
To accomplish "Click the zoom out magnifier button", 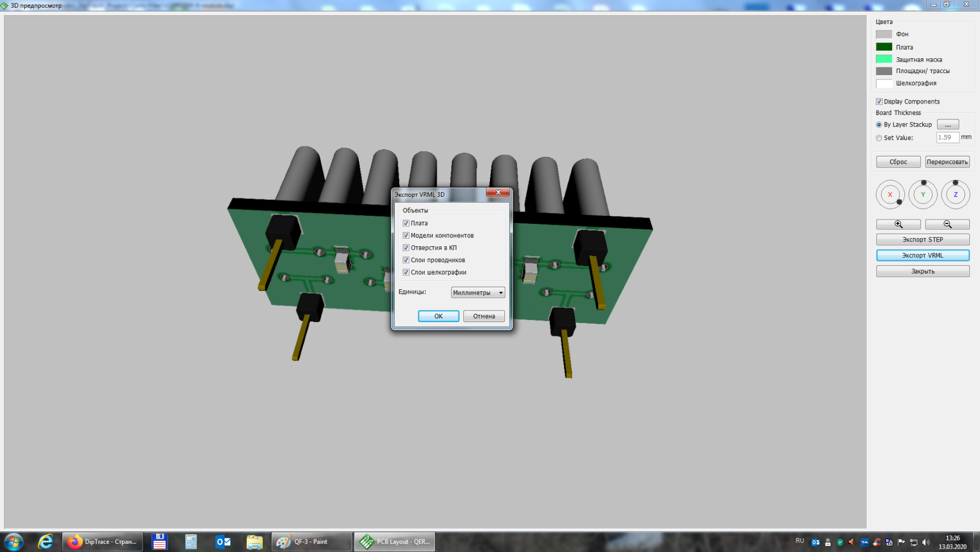I will pyautogui.click(x=947, y=225).
